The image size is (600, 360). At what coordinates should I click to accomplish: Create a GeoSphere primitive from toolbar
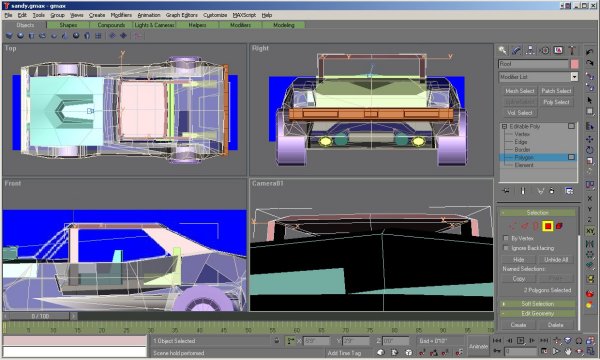(x=76, y=36)
